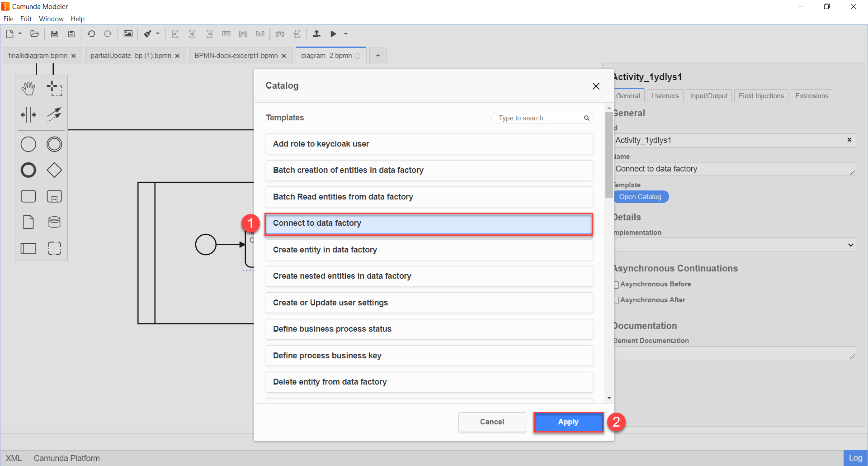868x466 pixels.
Task: Start process instance with play icon
Action: click(x=333, y=34)
